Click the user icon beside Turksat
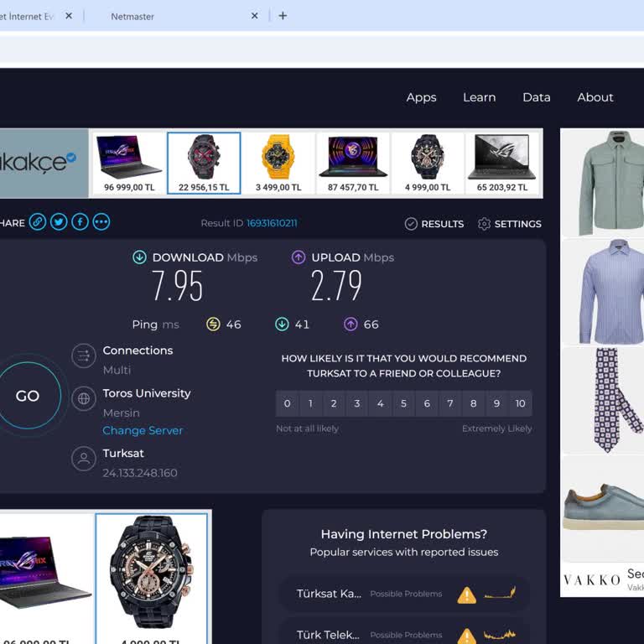 84,459
